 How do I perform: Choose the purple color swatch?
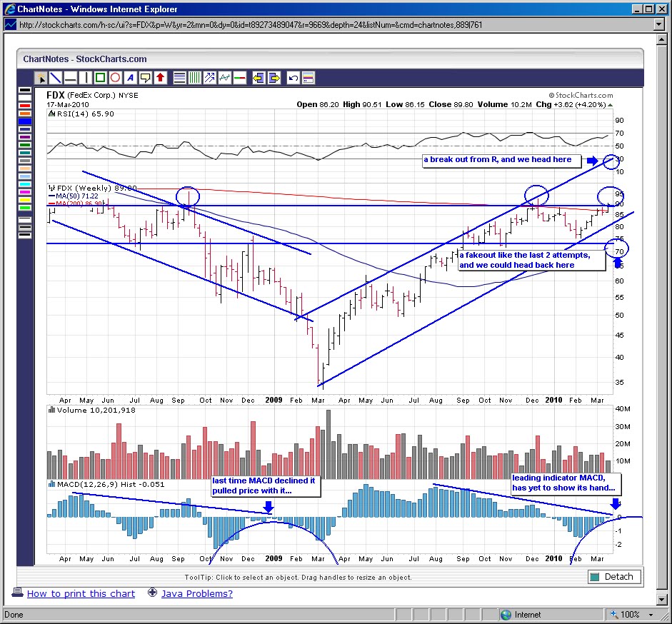pos(25,137)
